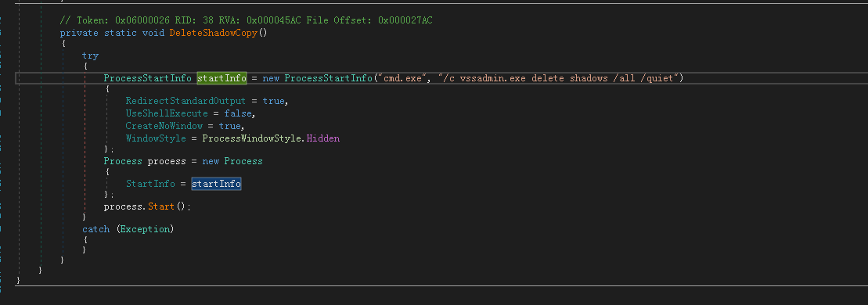Image resolution: width=868 pixels, height=305 pixels.
Task: Click the Hidden enum member
Action: (x=323, y=138)
